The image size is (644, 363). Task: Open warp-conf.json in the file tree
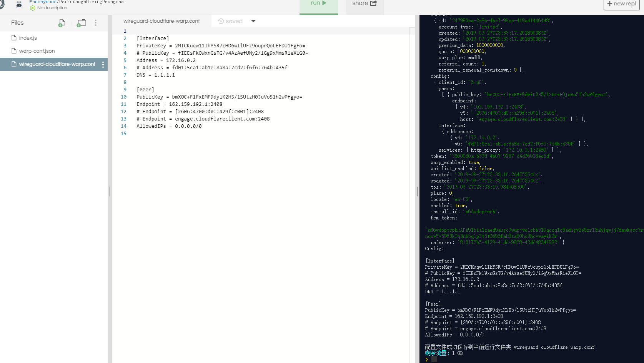click(x=37, y=51)
